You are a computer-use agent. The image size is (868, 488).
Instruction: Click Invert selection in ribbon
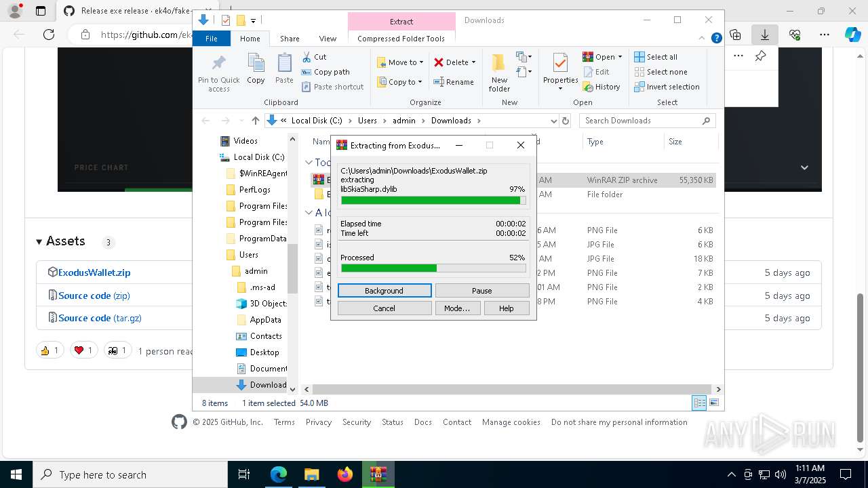pyautogui.click(x=667, y=87)
